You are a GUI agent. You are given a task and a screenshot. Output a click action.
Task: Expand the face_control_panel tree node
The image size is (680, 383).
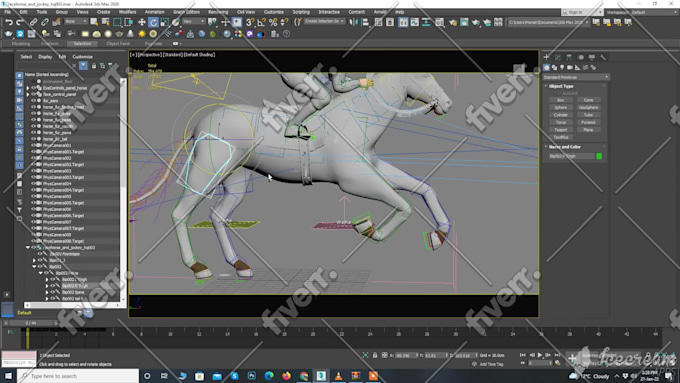tap(28, 94)
